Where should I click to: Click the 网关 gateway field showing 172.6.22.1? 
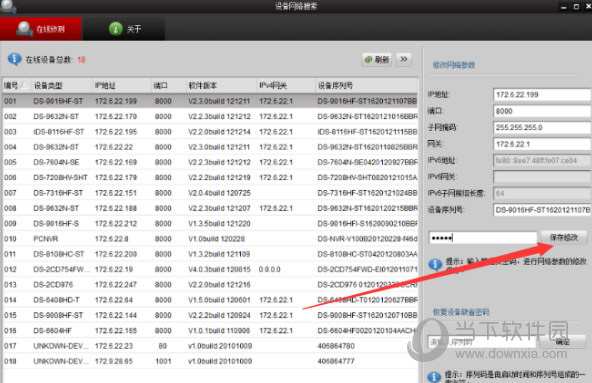542,144
